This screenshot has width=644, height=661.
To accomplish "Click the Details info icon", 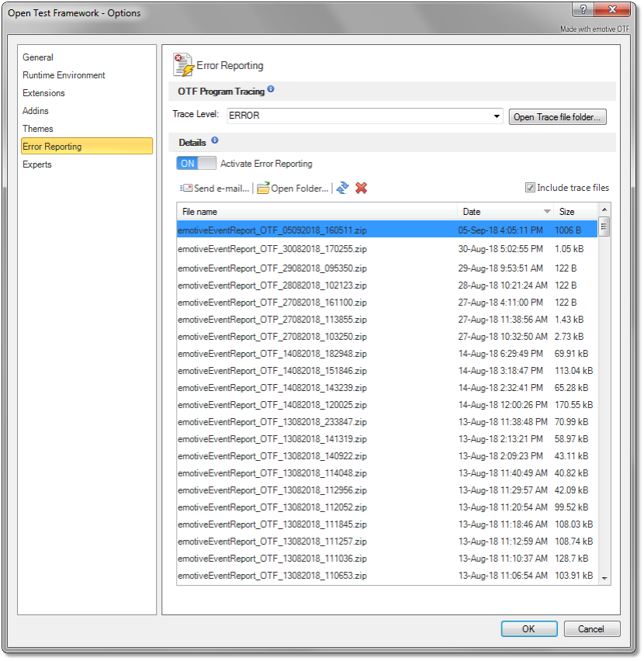I will coord(215,140).
